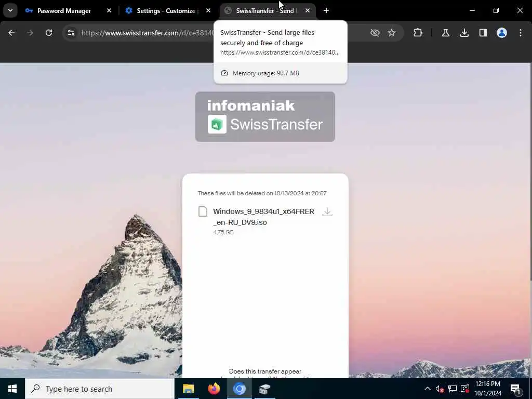
Task: Reload the current page
Action: click(x=49, y=33)
